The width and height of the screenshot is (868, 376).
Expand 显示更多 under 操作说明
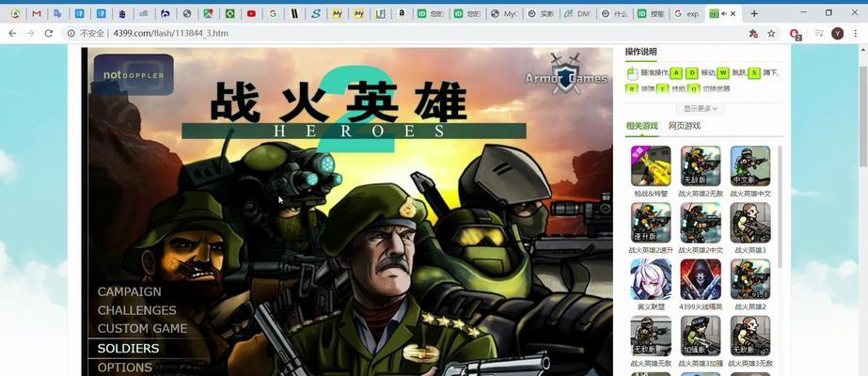point(701,109)
